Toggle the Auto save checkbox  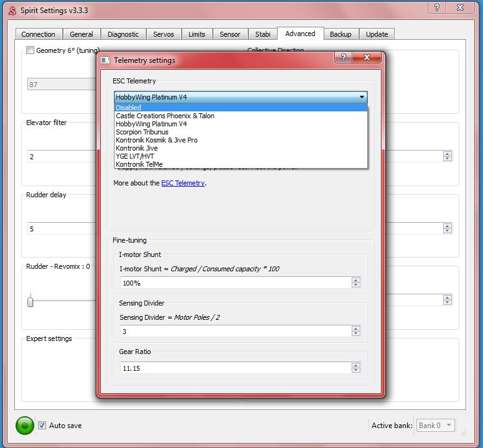[42, 426]
